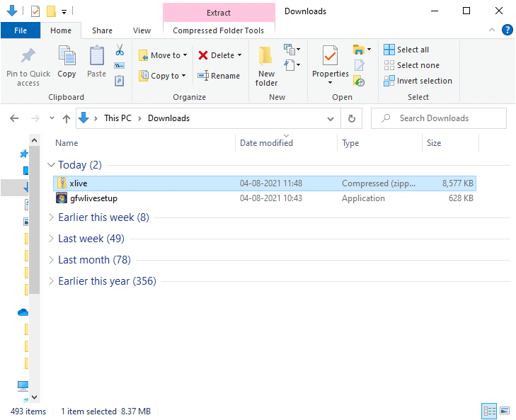Go up one folder level arrow
Screen dimensions: 516x420
coord(67,118)
